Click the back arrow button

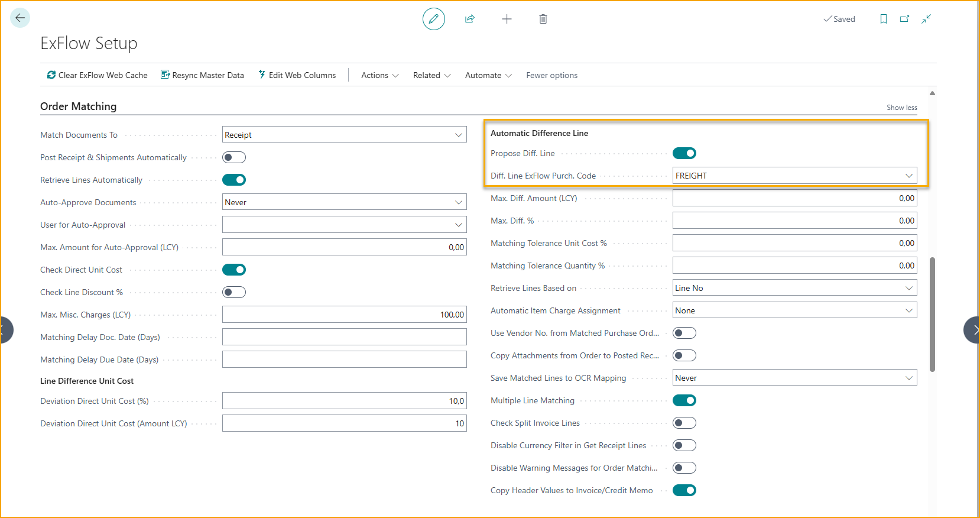[20, 18]
